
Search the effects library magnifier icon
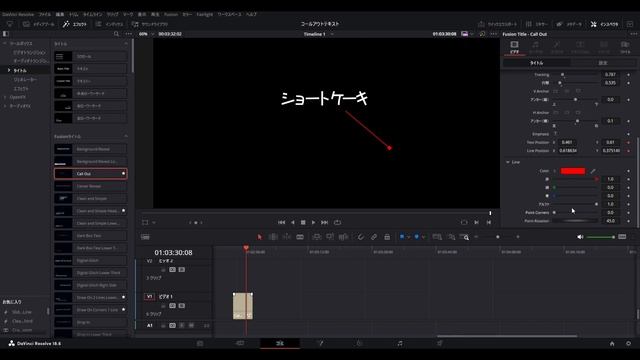click(x=116, y=34)
